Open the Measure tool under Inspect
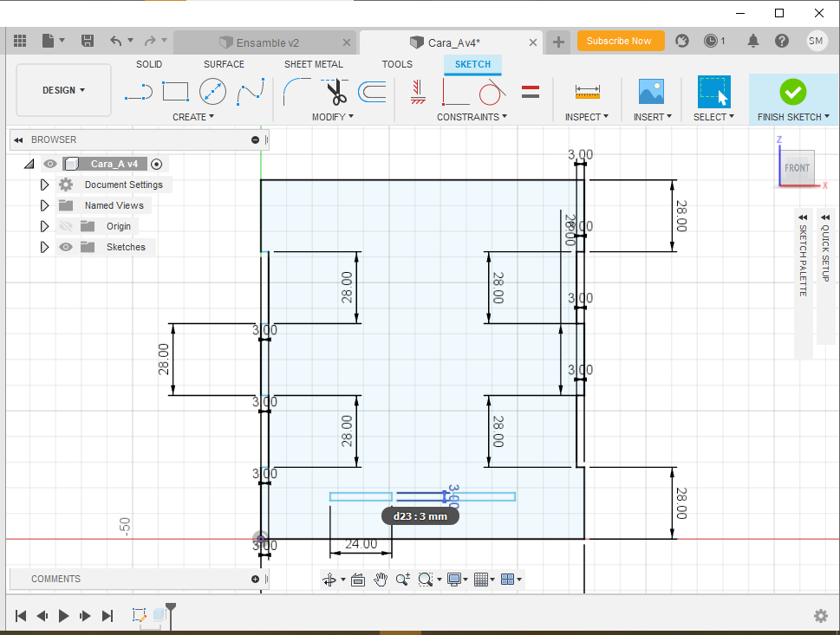Screen dimensions: 840x635 pos(587,91)
